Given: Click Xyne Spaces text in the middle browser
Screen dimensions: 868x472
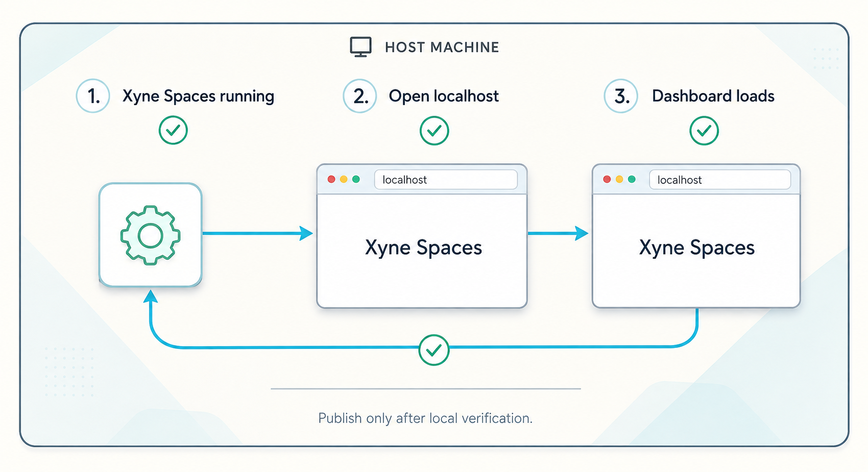Looking at the screenshot, I should pyautogui.click(x=423, y=248).
